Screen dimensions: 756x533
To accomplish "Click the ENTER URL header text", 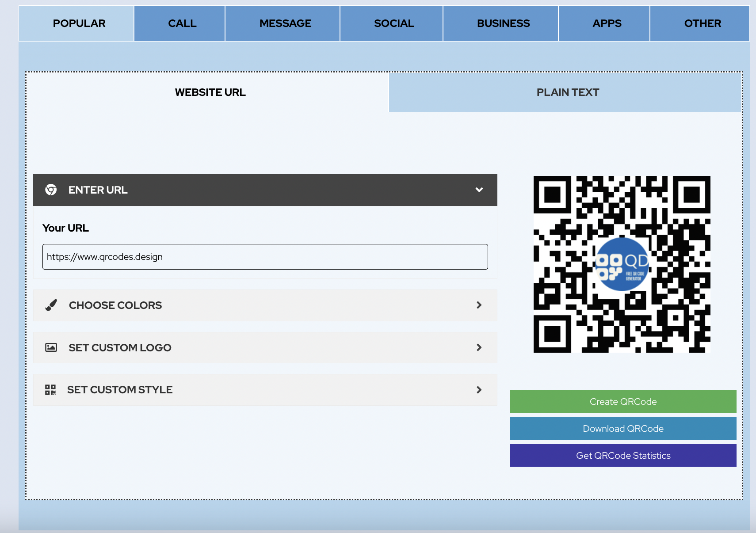I will coord(98,190).
